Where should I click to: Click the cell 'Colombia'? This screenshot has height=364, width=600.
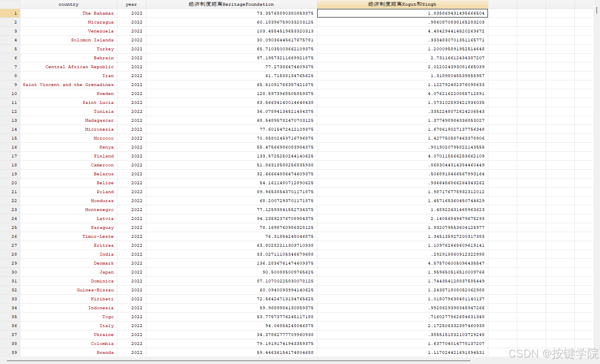[x=69, y=344]
